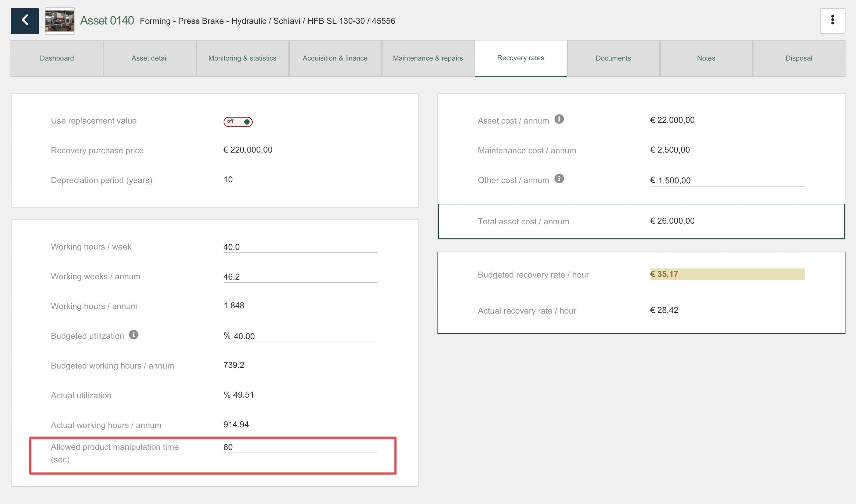The width and height of the screenshot is (856, 504).
Task: Open Acquisition & finance tab
Action: (x=335, y=58)
